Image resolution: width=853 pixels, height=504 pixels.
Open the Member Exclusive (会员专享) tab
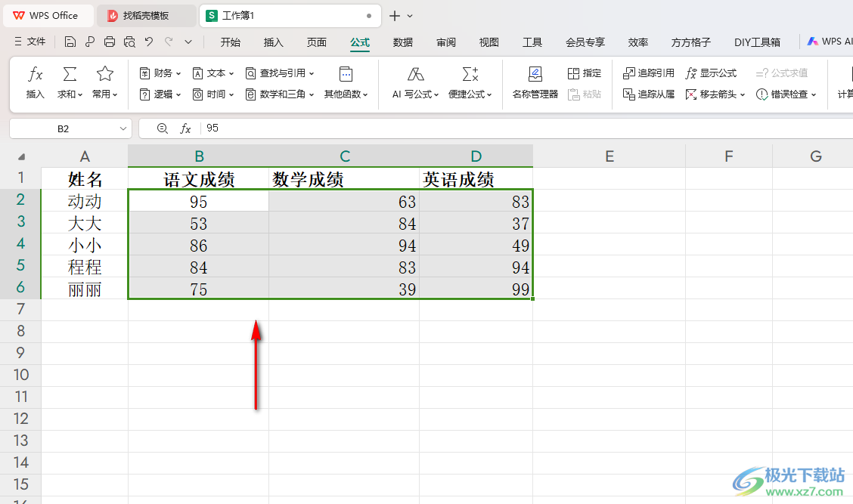pos(585,42)
